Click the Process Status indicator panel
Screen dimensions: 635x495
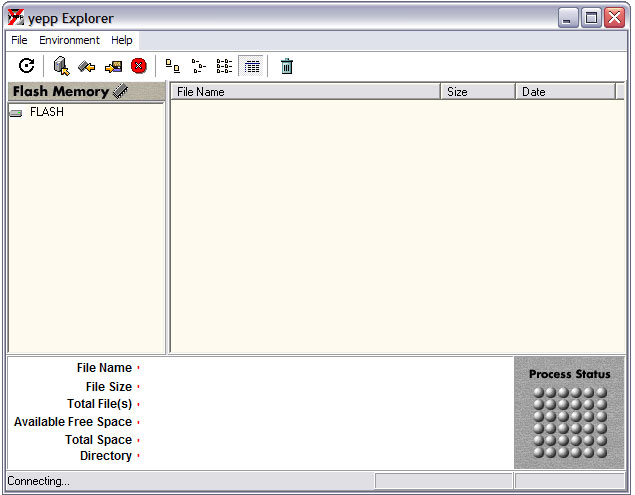point(569,413)
